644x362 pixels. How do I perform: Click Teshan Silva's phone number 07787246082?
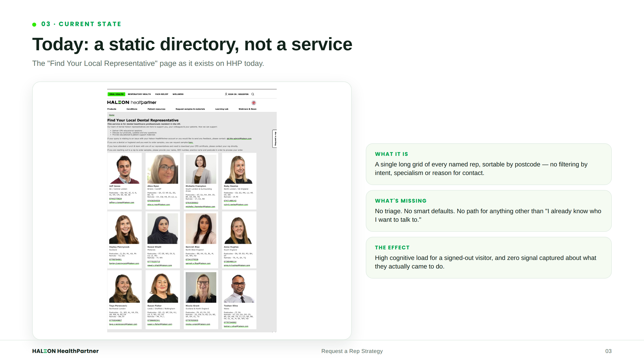[x=230, y=323]
